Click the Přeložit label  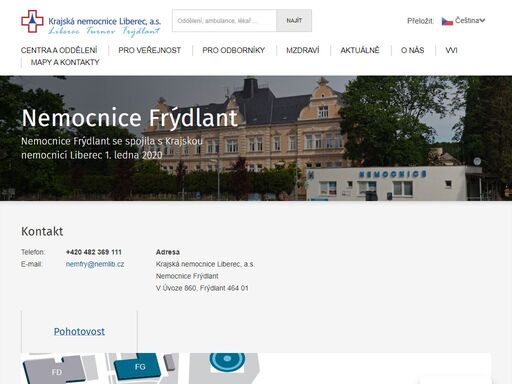[420, 21]
